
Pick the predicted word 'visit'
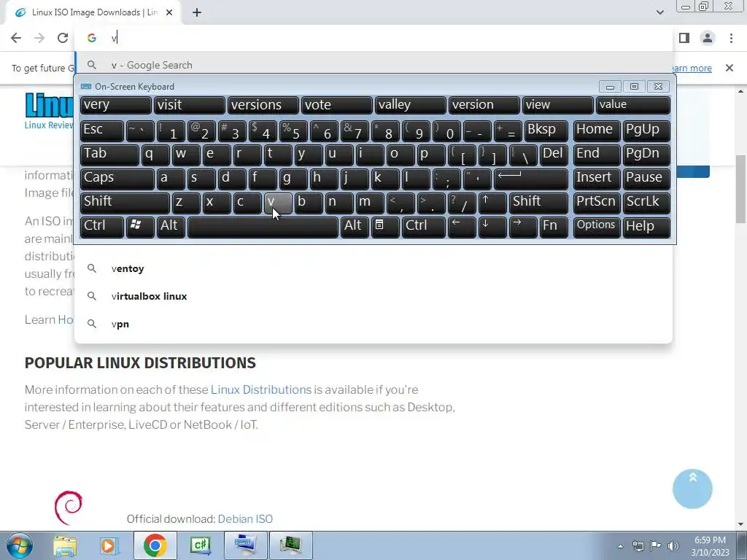[190, 105]
